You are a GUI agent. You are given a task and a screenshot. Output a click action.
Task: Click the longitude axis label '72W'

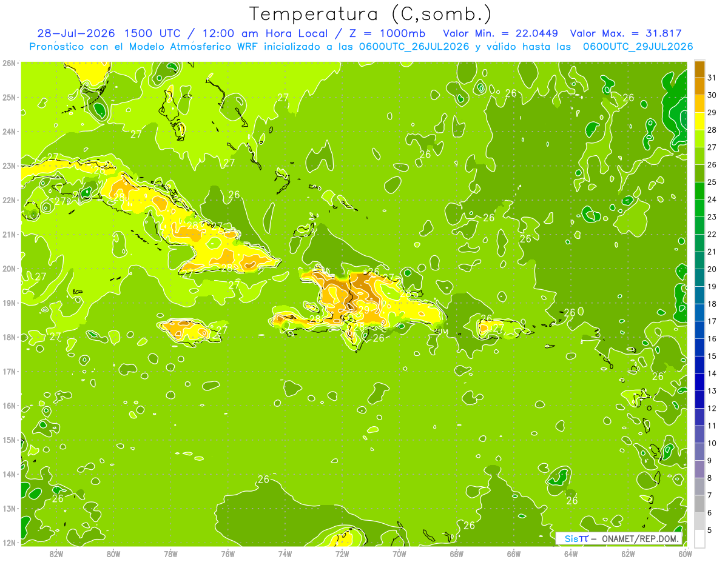click(342, 554)
